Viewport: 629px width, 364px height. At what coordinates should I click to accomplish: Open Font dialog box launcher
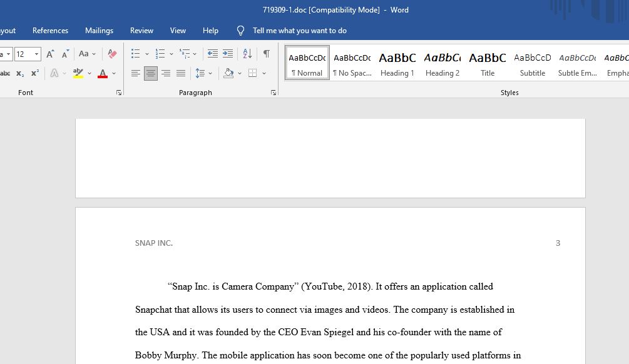(x=119, y=93)
